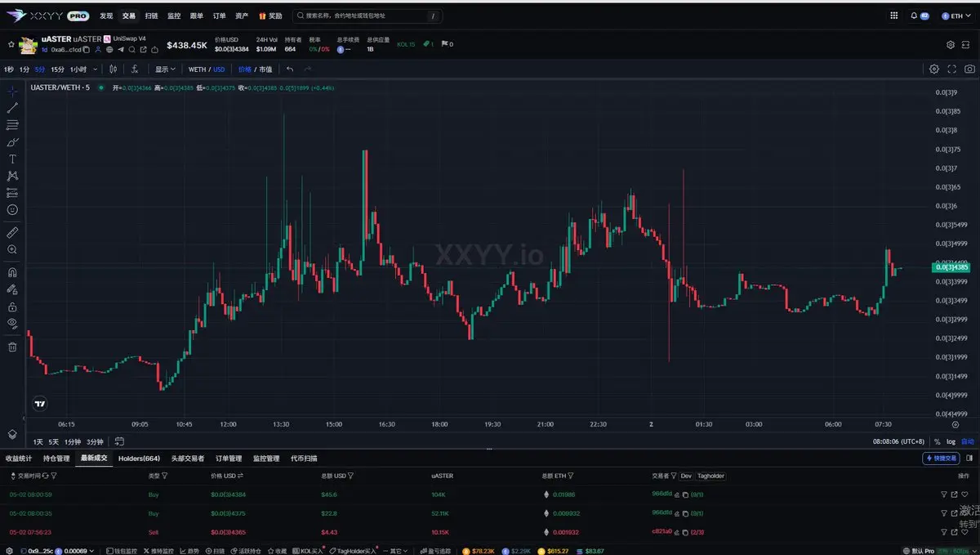Expand the timeframe interval dropdown arrow
This screenshot has height=555, width=980.
tap(96, 69)
